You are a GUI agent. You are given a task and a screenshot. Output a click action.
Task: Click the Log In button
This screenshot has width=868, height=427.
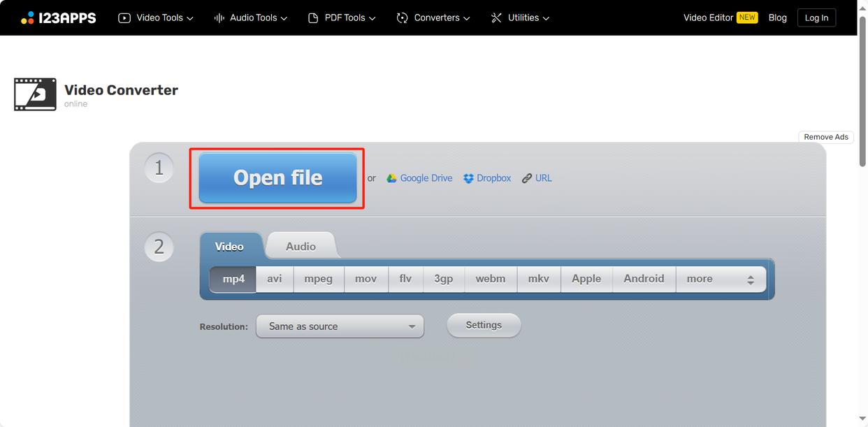816,17
